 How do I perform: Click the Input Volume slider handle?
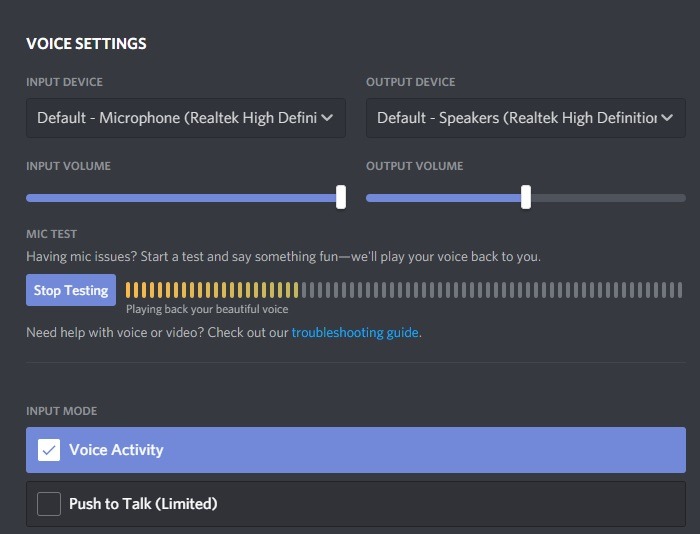pos(341,197)
